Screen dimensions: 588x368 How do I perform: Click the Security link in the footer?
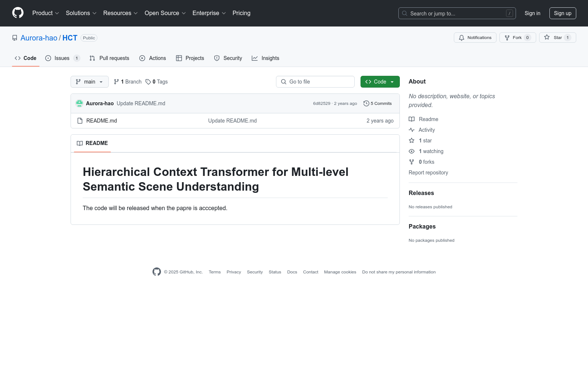(x=255, y=272)
